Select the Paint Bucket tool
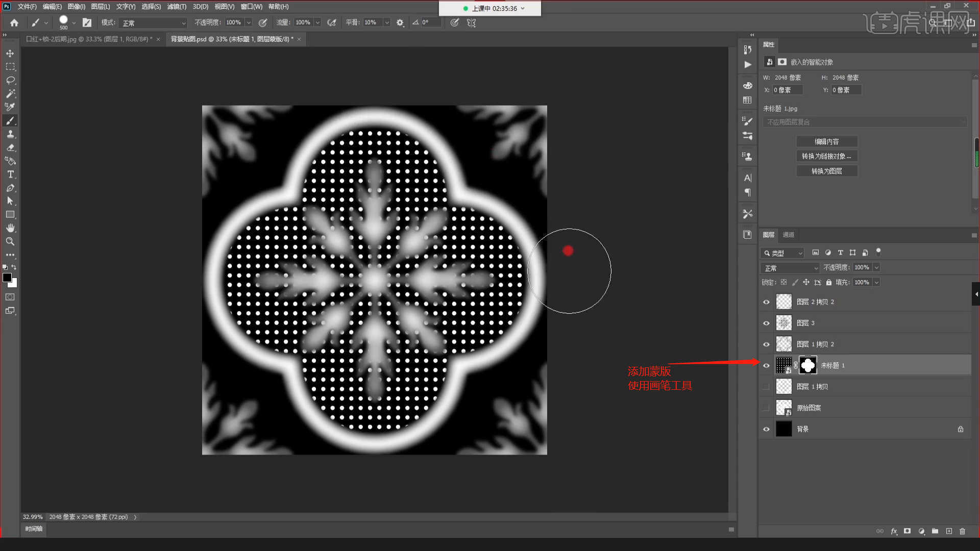Image resolution: width=980 pixels, height=551 pixels. click(10, 161)
